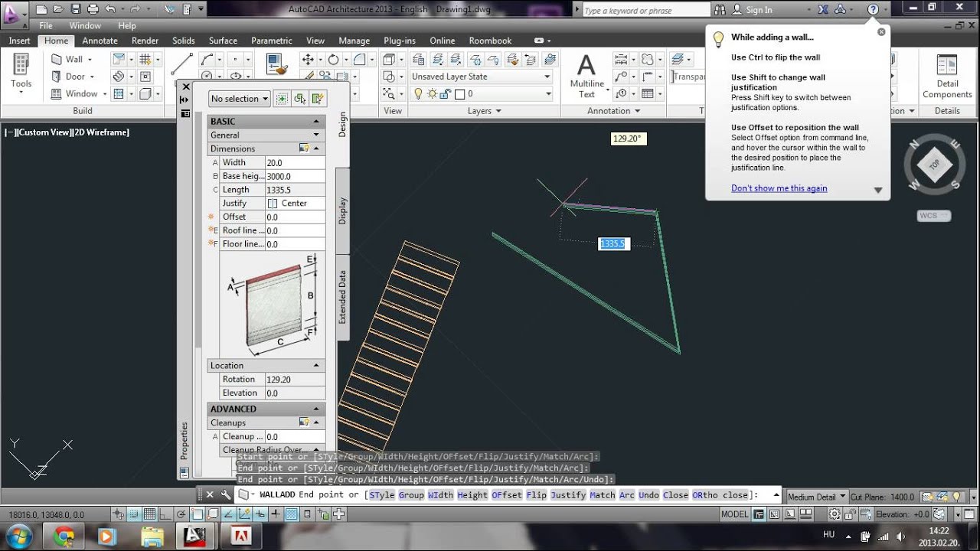Select the Wall tool in Build panel
Screen dimensions: 980x551
[67, 59]
